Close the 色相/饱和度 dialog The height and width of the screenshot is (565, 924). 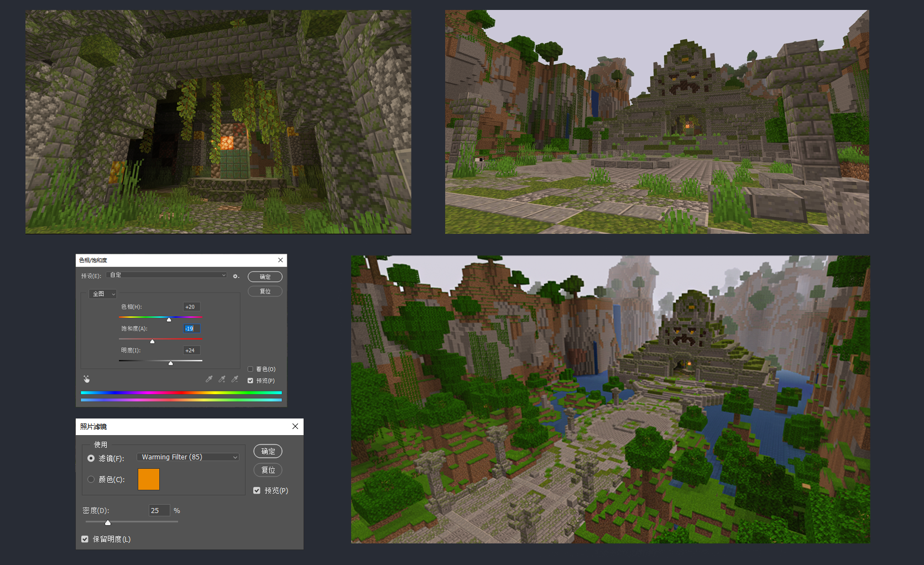click(280, 260)
